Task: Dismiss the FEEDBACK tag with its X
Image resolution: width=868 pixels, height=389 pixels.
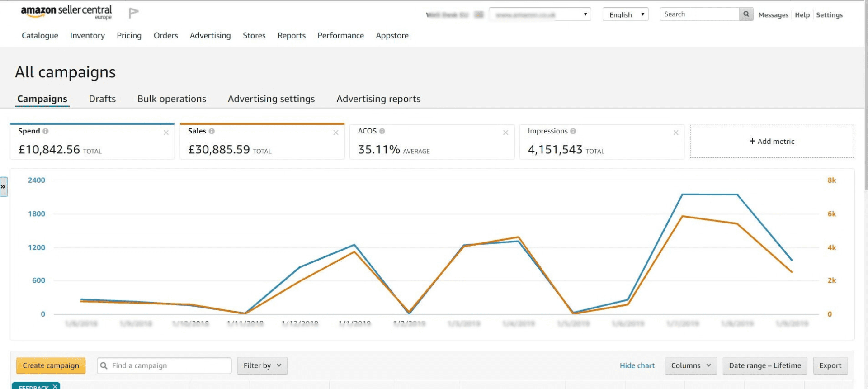Action: pyautogui.click(x=55, y=386)
